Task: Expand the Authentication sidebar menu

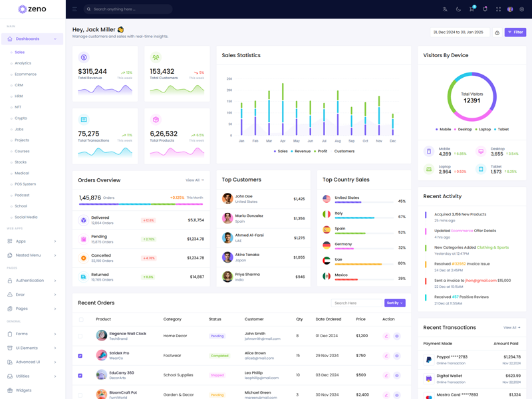Action: coord(32,281)
